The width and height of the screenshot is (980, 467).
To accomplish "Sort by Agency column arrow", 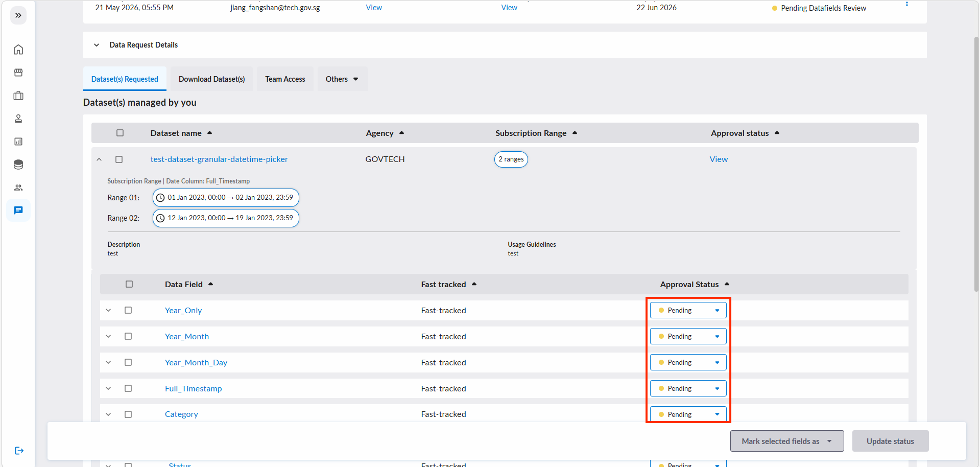I will click(x=401, y=133).
